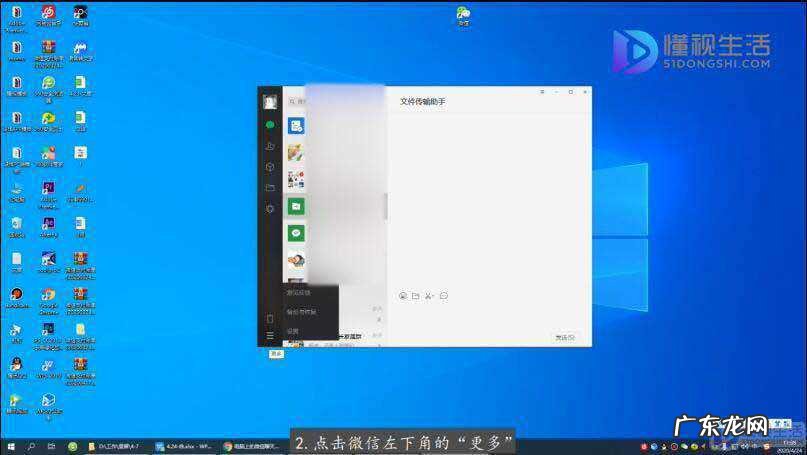Open the Contacts icon in WeChat sidebar
This screenshot has width=807, height=455.
pyautogui.click(x=270, y=146)
